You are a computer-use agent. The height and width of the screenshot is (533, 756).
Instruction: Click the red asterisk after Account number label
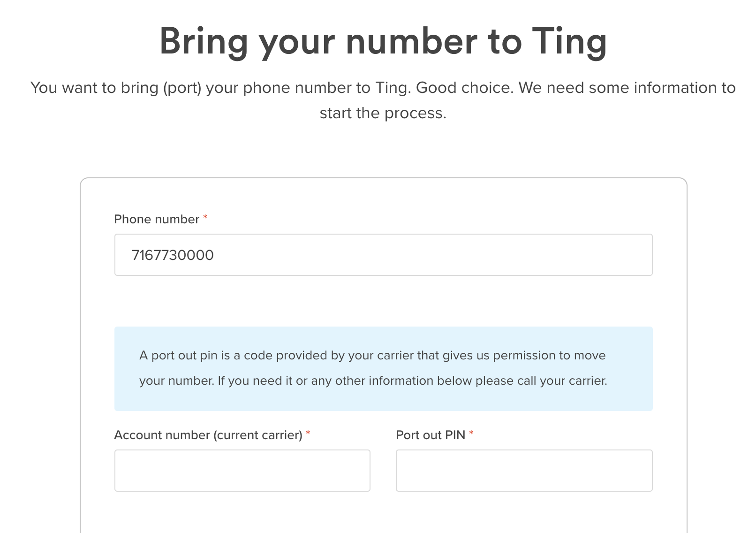(308, 434)
